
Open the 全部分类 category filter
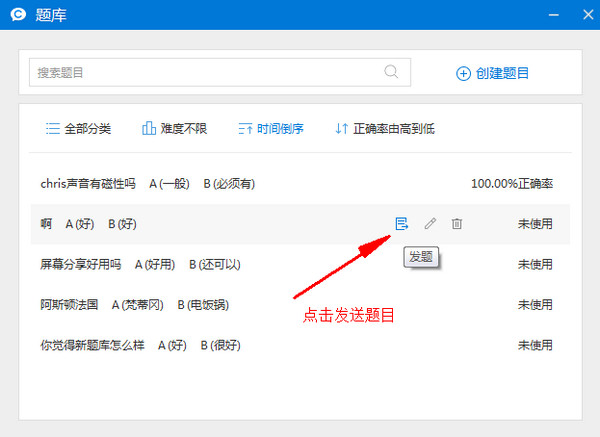(78, 129)
